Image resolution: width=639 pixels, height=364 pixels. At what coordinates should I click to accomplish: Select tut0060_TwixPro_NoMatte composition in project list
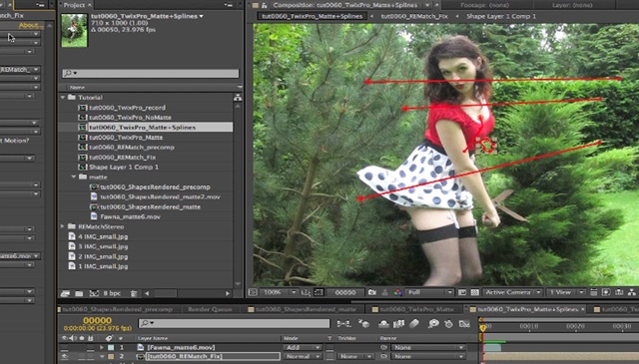[130, 118]
